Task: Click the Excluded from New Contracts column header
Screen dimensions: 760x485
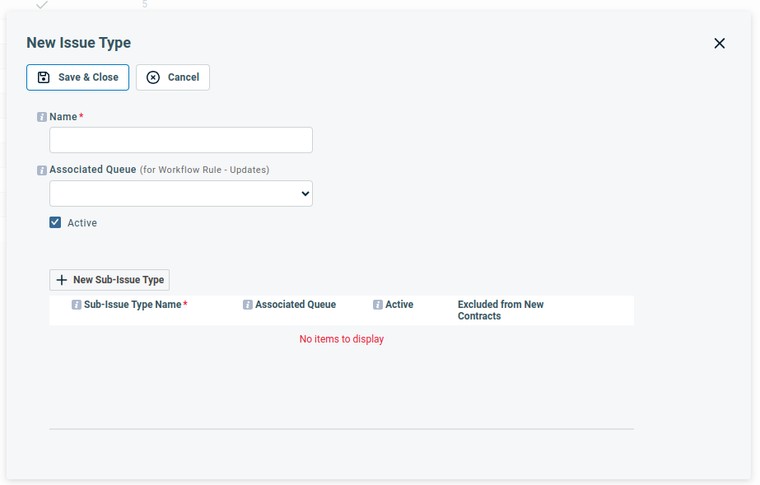Action: (x=500, y=310)
